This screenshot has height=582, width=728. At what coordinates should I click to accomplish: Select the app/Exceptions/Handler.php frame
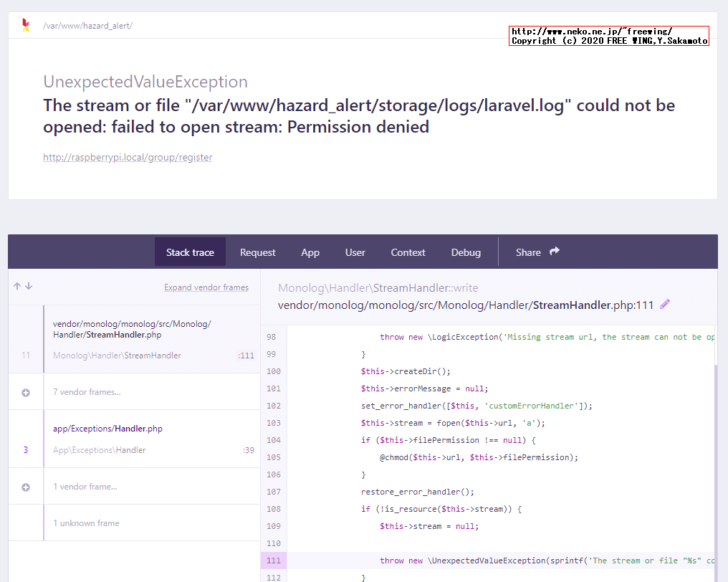point(150,439)
